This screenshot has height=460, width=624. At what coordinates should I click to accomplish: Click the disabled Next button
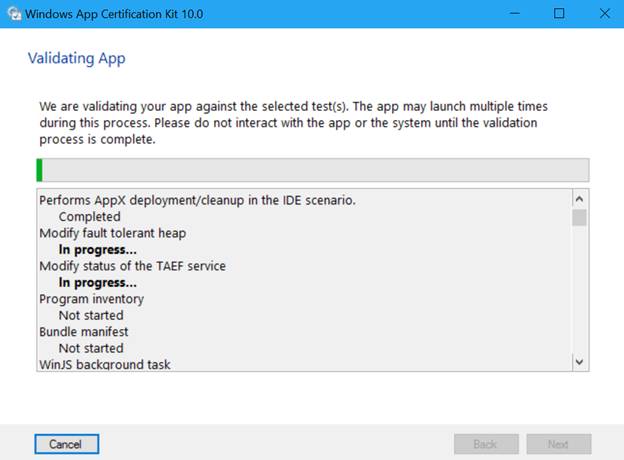(x=559, y=444)
